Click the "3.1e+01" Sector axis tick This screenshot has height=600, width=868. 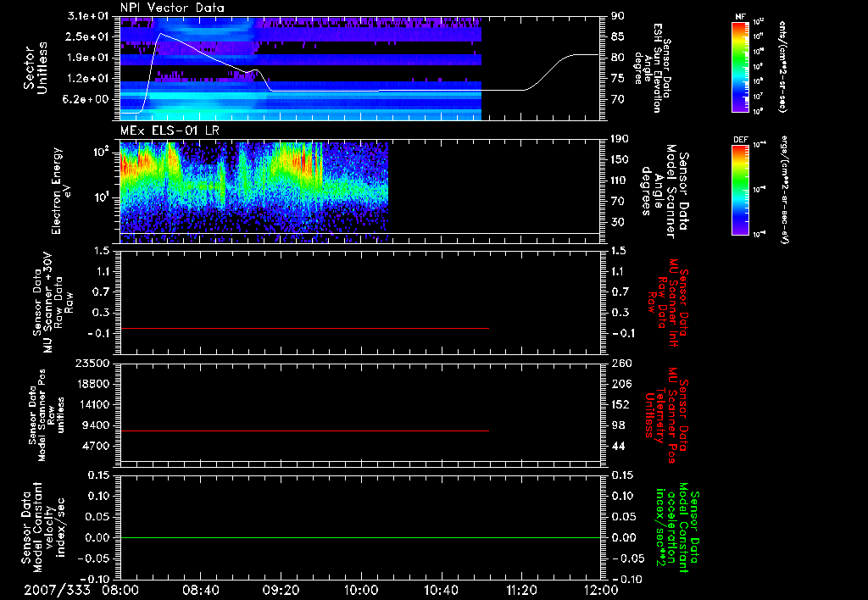click(x=88, y=16)
